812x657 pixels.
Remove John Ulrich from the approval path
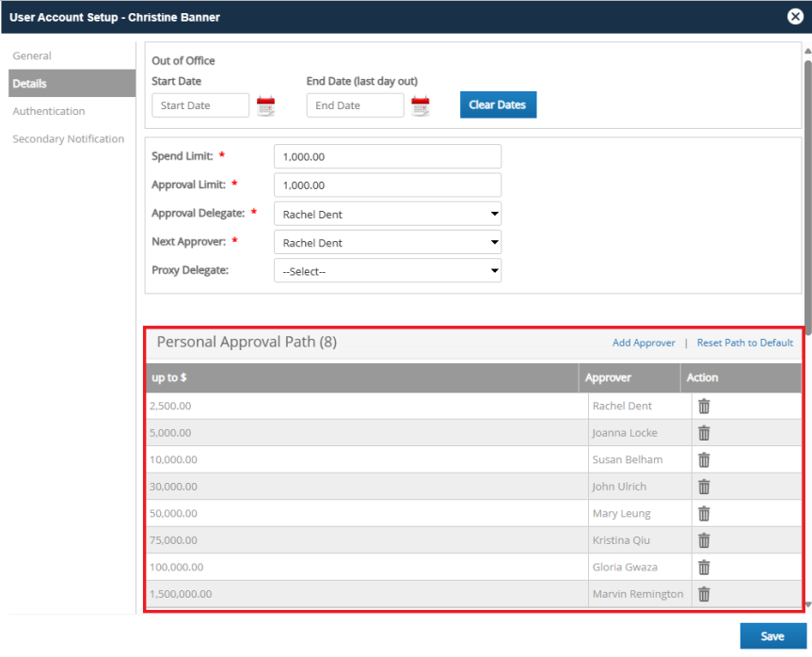pos(704,487)
